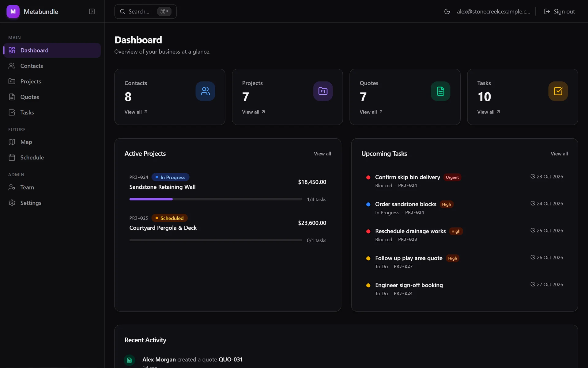Open Order sandstone blocks task

point(405,204)
